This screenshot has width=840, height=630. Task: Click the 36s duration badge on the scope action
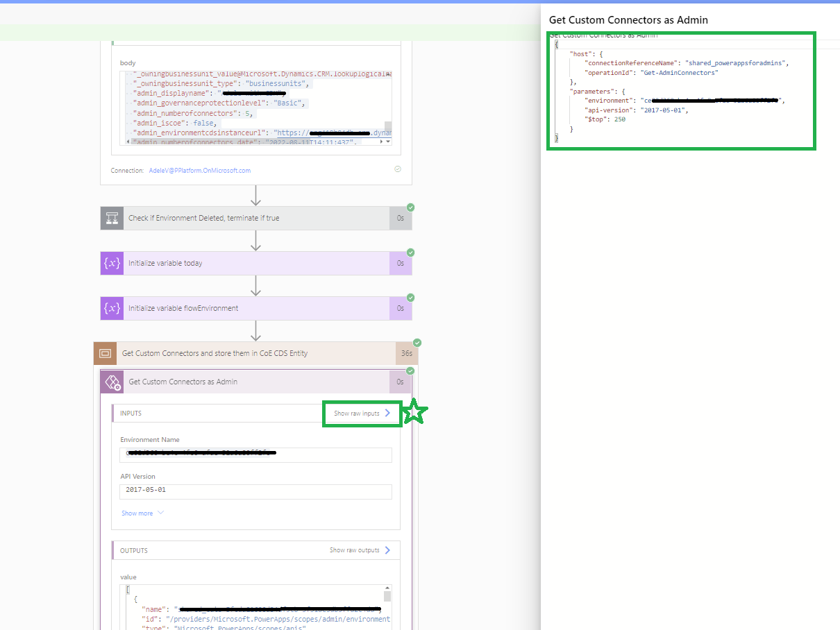(x=407, y=352)
